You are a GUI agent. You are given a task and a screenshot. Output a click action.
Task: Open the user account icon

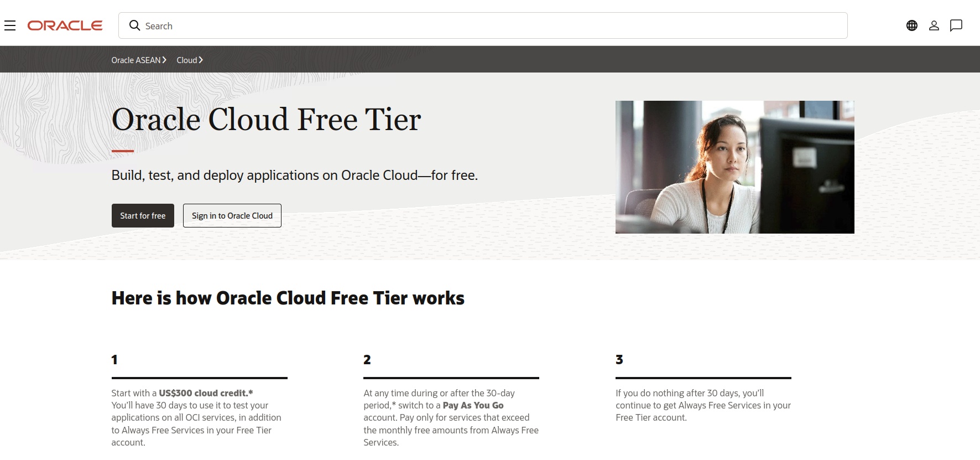(934, 25)
